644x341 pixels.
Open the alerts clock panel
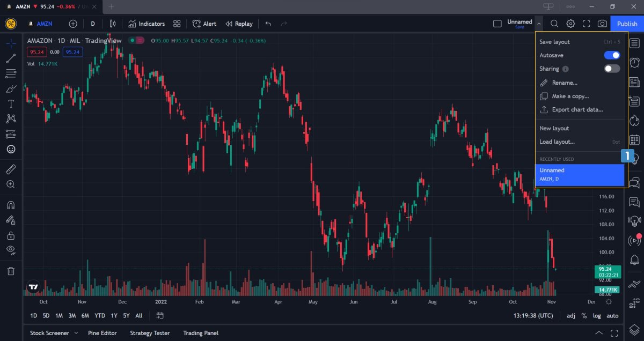coord(634,62)
